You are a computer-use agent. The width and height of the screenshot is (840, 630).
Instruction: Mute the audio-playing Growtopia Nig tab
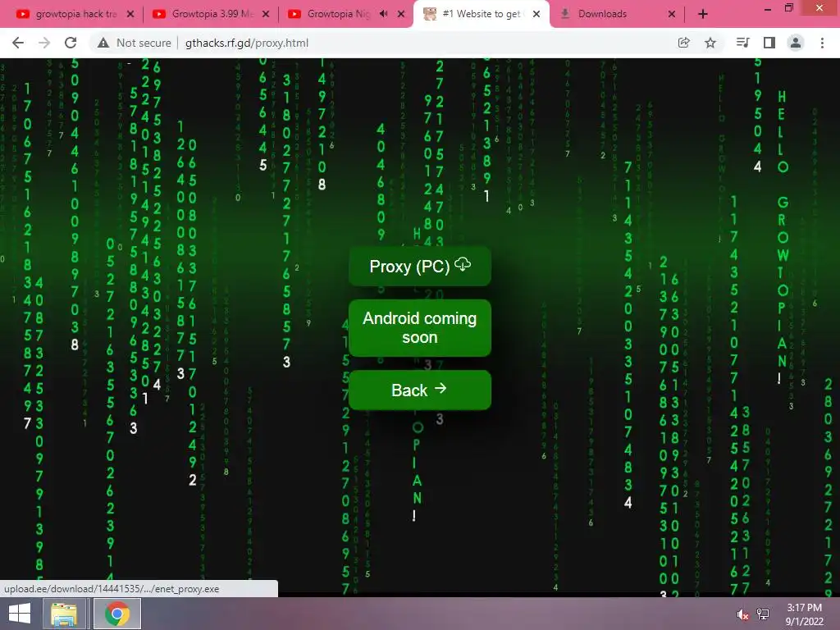click(384, 14)
